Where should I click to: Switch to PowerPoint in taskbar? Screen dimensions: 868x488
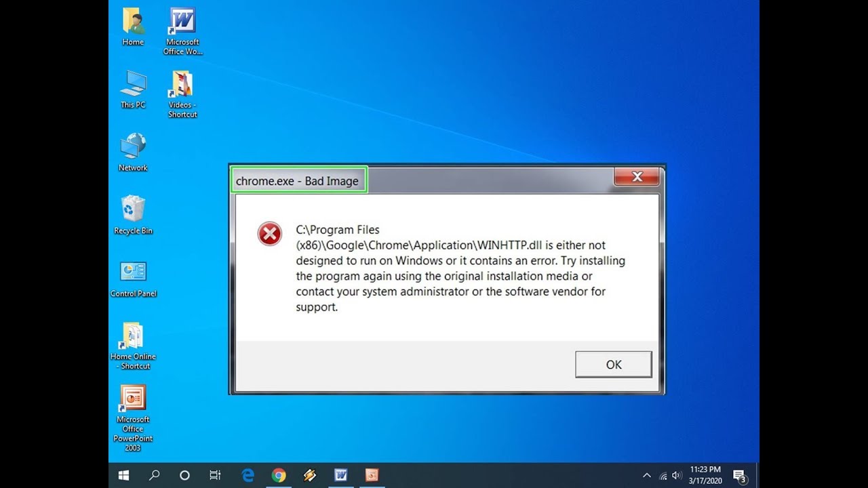372,475
